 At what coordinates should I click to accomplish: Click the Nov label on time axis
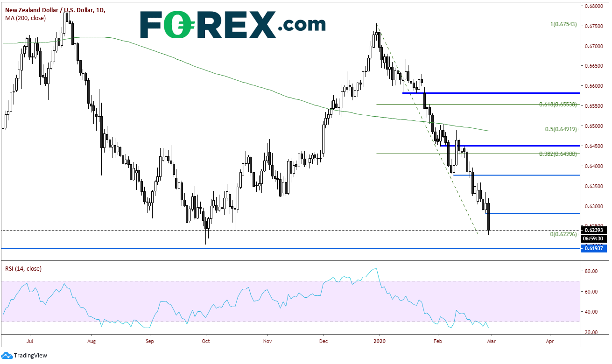coord(267,341)
